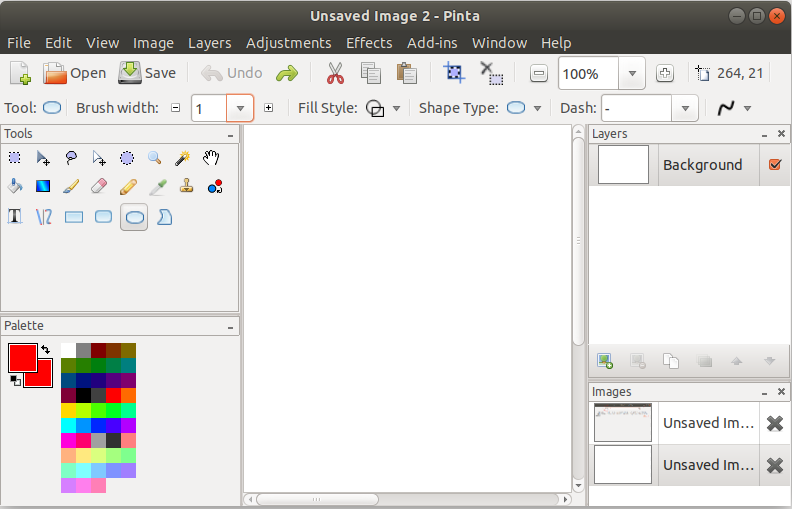Open the Adjustments menu
This screenshot has height=509, width=792.
pos(288,43)
